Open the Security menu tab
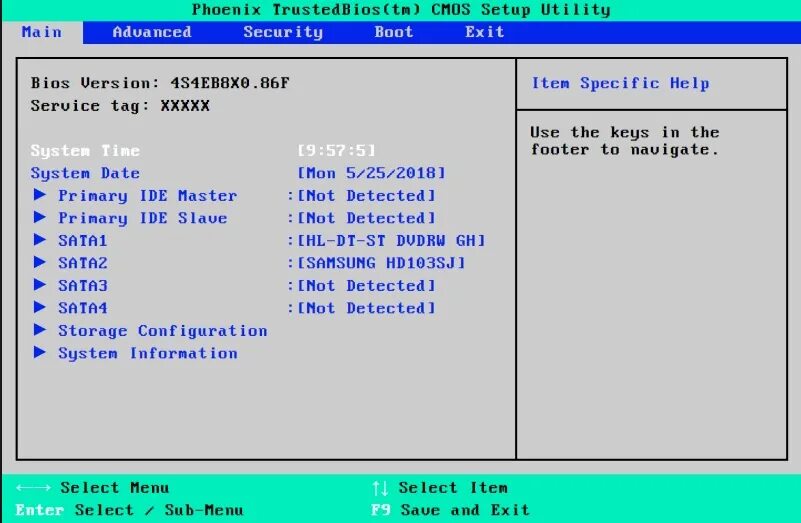The width and height of the screenshot is (801, 523). (x=283, y=32)
